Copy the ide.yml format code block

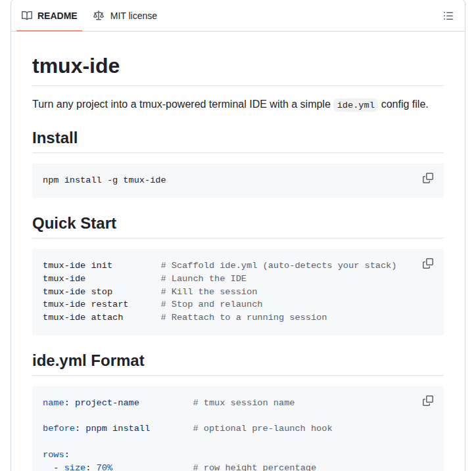tap(428, 401)
